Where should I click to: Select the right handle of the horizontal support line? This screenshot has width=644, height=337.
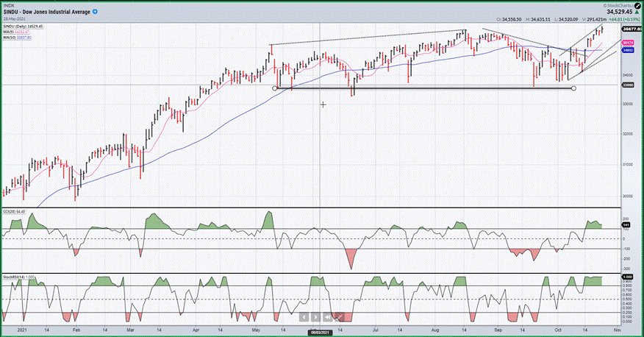pyautogui.click(x=573, y=88)
